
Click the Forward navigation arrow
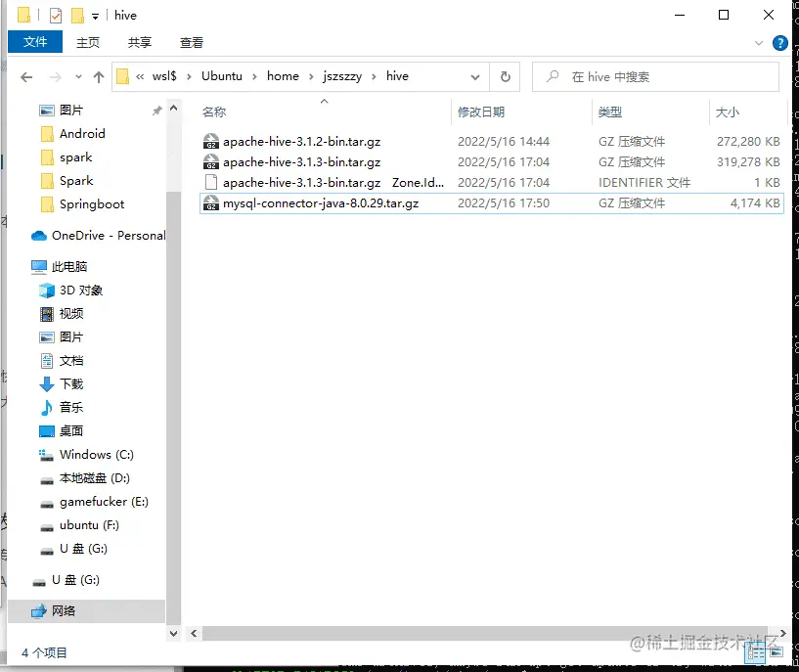tap(55, 77)
